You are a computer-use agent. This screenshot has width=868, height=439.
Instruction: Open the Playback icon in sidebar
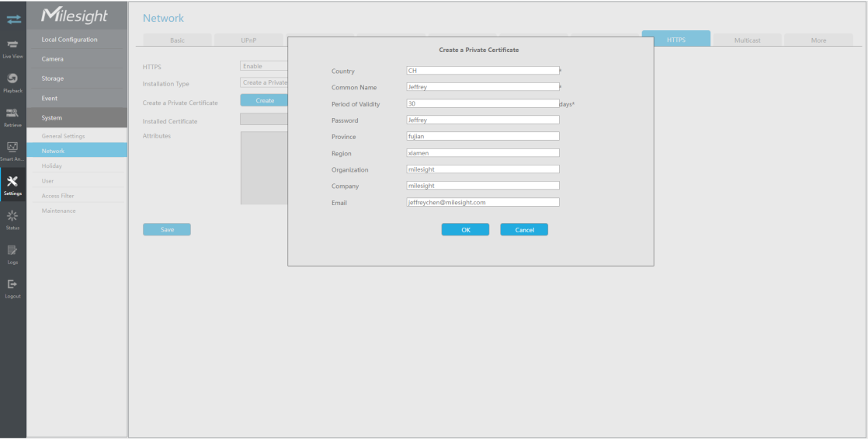click(x=12, y=78)
